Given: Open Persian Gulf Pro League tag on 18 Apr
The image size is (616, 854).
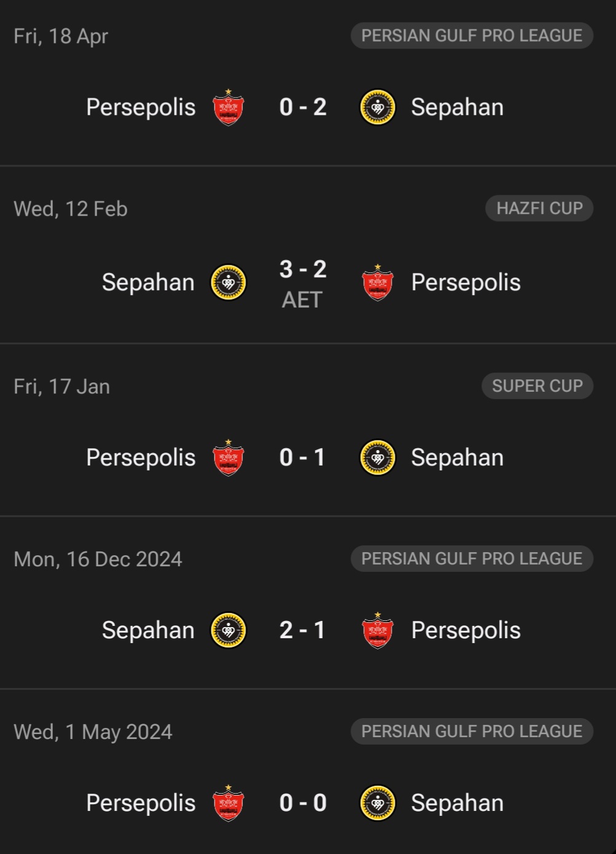Looking at the screenshot, I should point(472,36).
